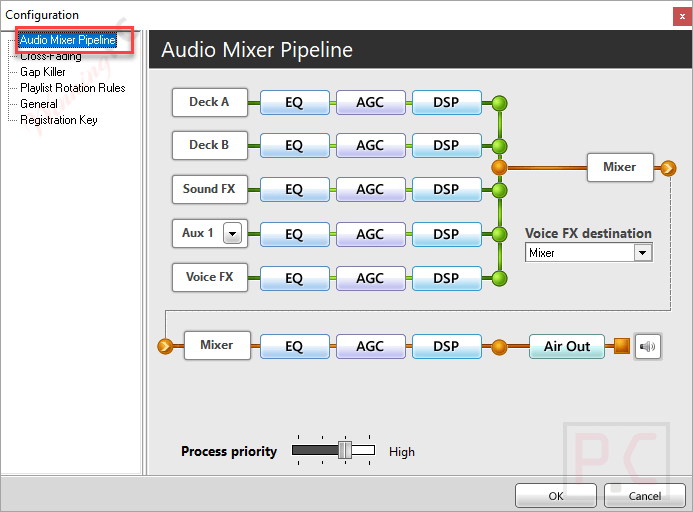Open EQ for Sound FX
Image resolution: width=693 pixels, height=512 pixels.
(x=295, y=190)
